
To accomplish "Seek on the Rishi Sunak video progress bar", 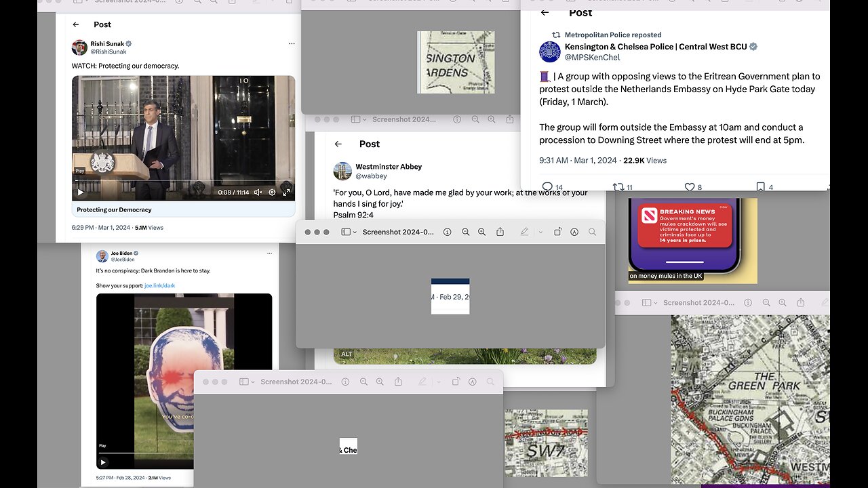I will [x=183, y=182].
